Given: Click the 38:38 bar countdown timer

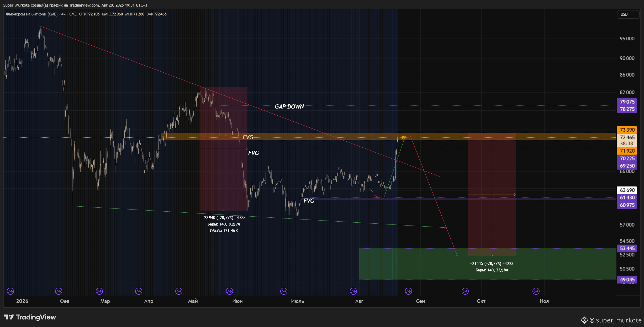Looking at the screenshot, I should click(x=627, y=143).
